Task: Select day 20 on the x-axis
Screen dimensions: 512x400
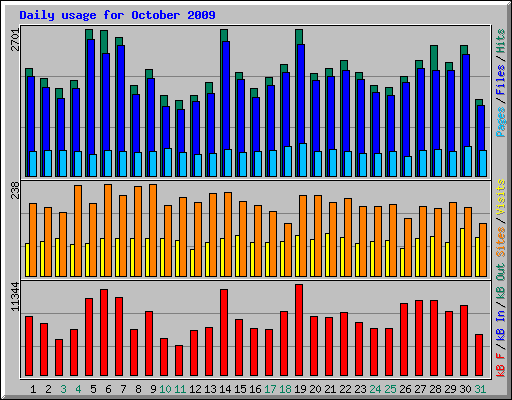Action: pyautogui.click(x=315, y=389)
